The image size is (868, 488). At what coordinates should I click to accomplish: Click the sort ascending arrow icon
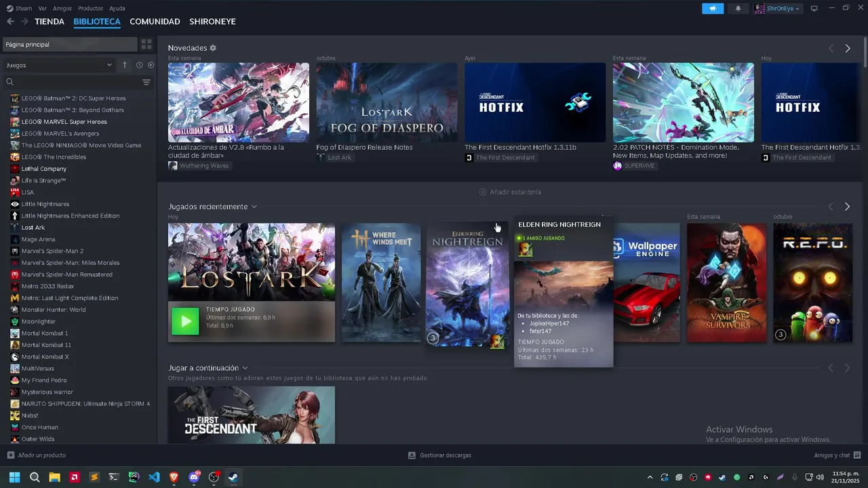(x=125, y=65)
